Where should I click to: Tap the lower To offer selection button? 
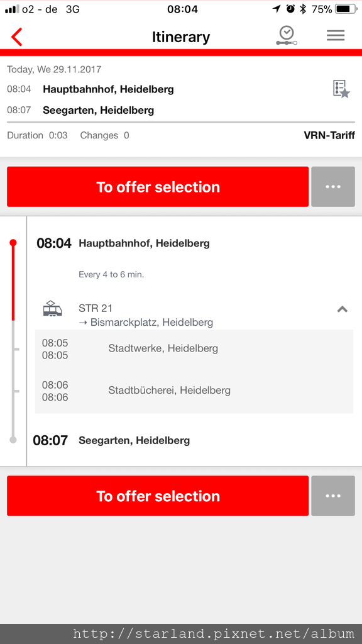[x=158, y=496]
